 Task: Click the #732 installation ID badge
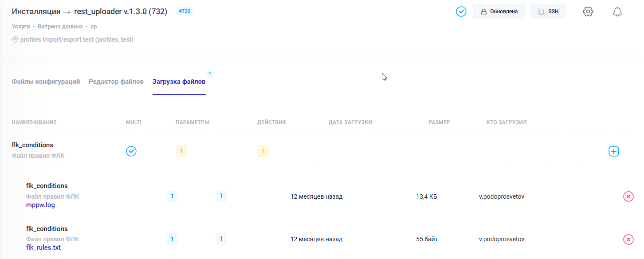click(184, 11)
